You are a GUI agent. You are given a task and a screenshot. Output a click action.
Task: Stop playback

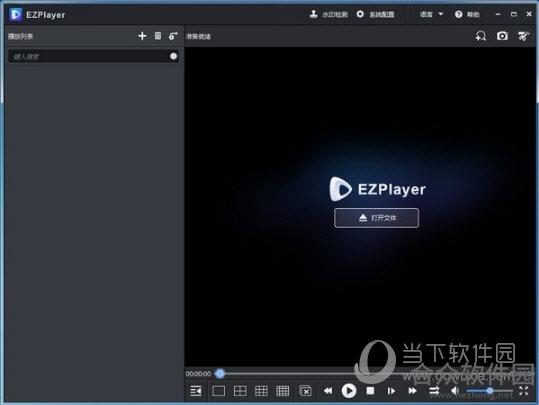[370, 391]
